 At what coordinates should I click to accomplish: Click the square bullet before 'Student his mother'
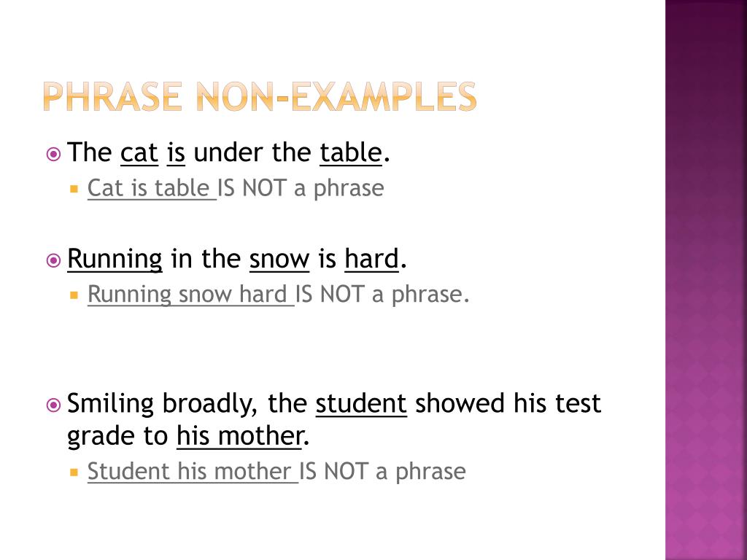coord(74,472)
